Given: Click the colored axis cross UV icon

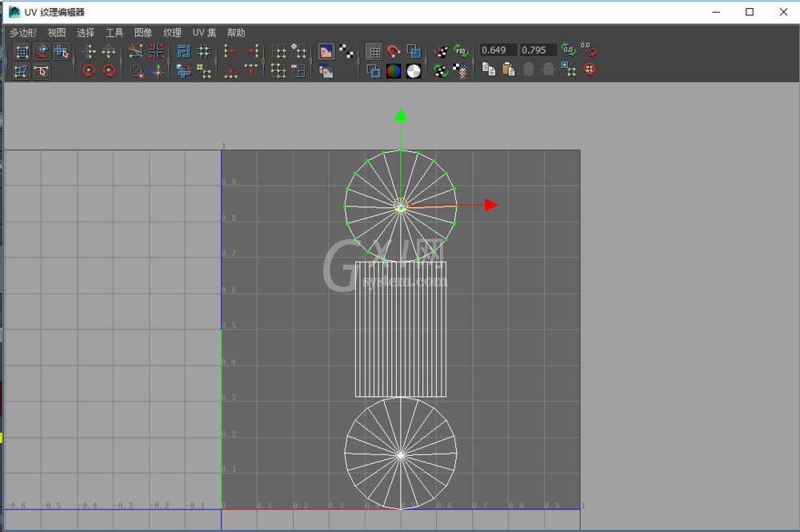Looking at the screenshot, I should pyautogui.click(x=158, y=71).
